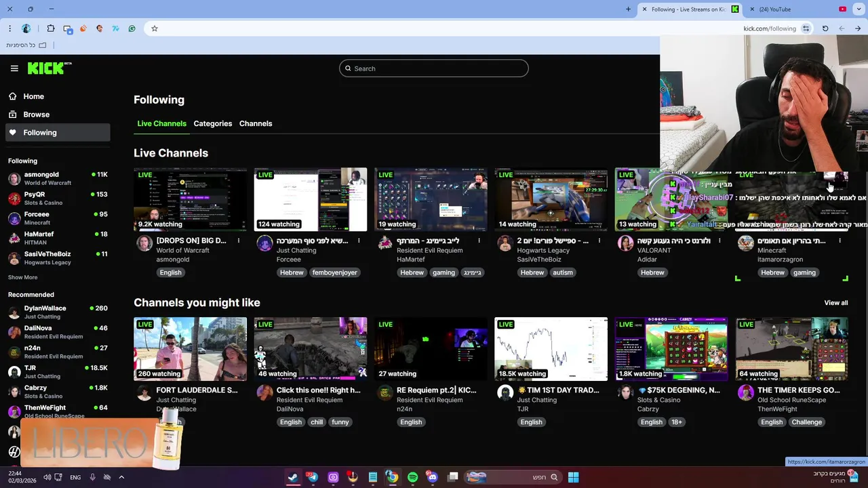Expand hidden system tray icons chevron
This screenshot has width=868, height=488.
click(x=121, y=477)
